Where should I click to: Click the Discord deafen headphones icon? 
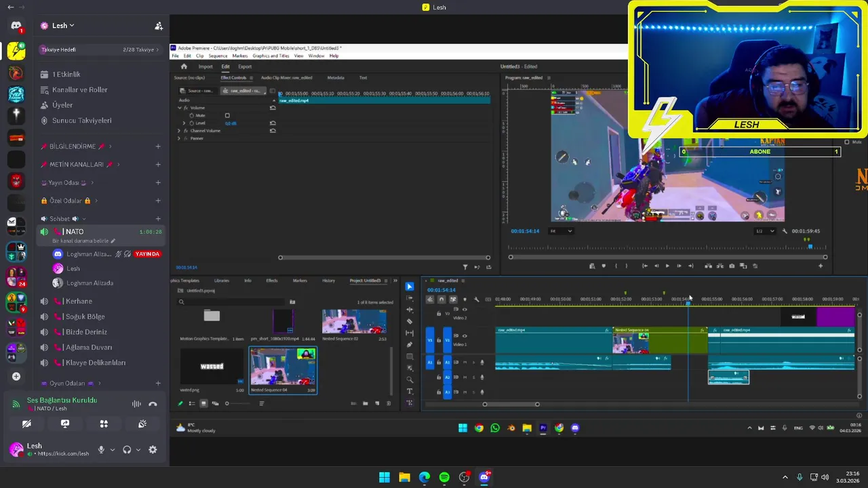127,449
